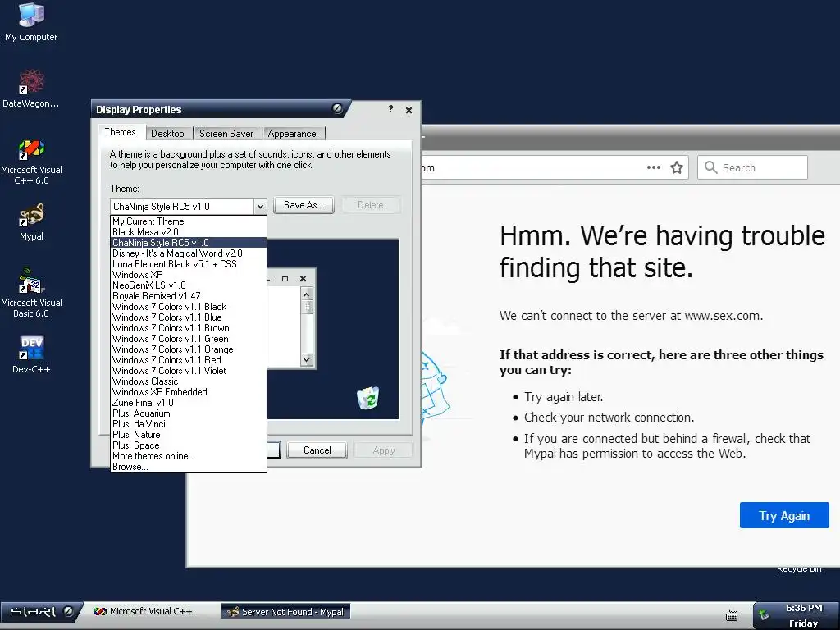Choose Royale Remixed v1.47 theme
The height and width of the screenshot is (630, 840).
pyautogui.click(x=189, y=296)
